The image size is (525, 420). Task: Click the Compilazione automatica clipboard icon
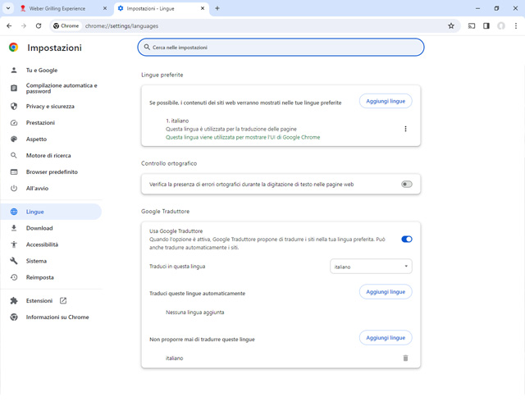[x=14, y=88]
